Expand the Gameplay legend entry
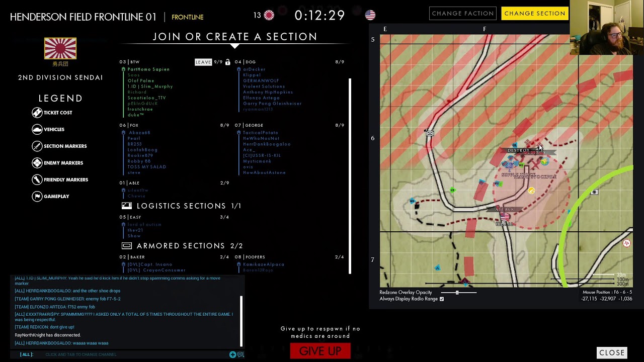Screen dimensions: 644x362 pyautogui.click(x=51, y=196)
